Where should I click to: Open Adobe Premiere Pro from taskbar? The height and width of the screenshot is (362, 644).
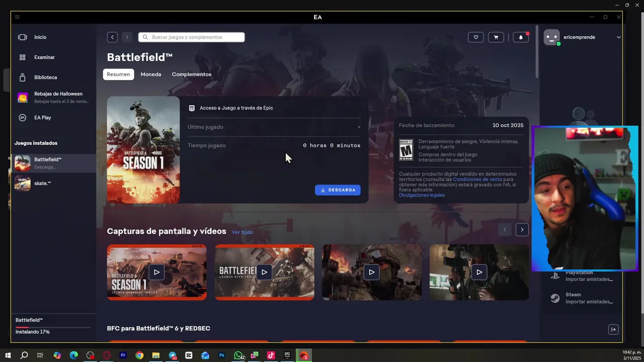pos(123,355)
